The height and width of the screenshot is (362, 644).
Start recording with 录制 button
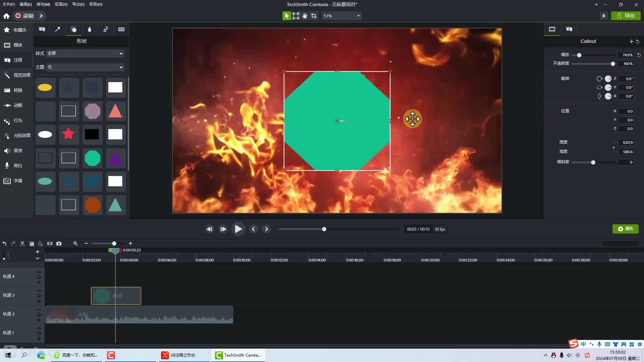pyautogui.click(x=24, y=16)
